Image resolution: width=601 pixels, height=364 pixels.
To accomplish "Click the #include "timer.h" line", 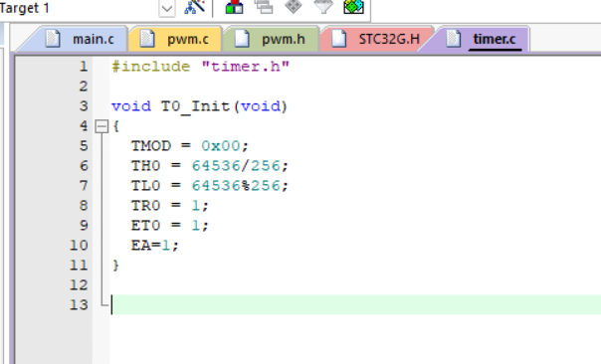I will pos(200,67).
